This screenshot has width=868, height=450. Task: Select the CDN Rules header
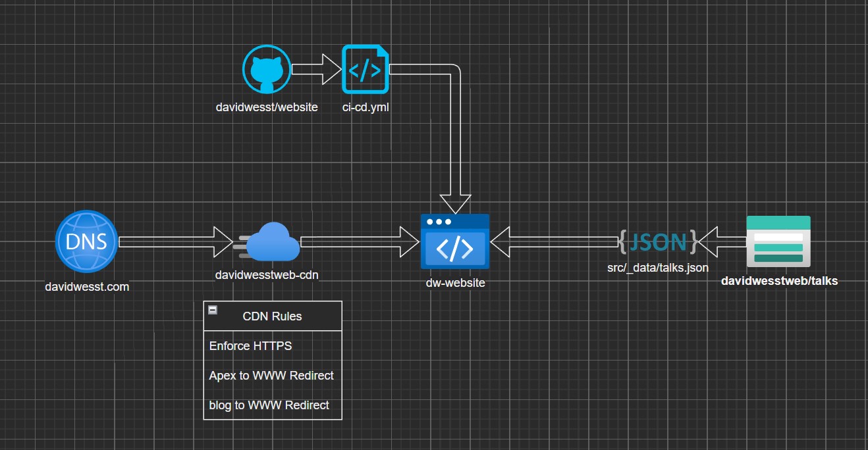click(273, 316)
